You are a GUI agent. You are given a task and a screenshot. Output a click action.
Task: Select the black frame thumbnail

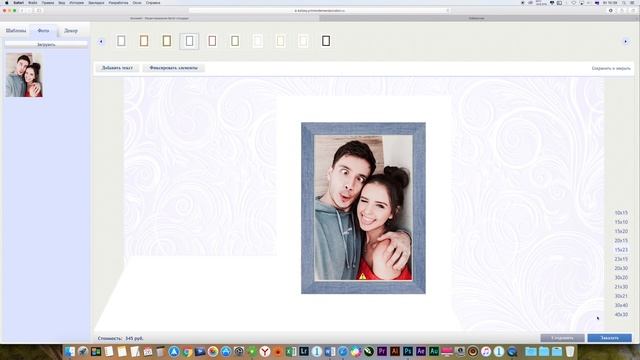[326, 41]
